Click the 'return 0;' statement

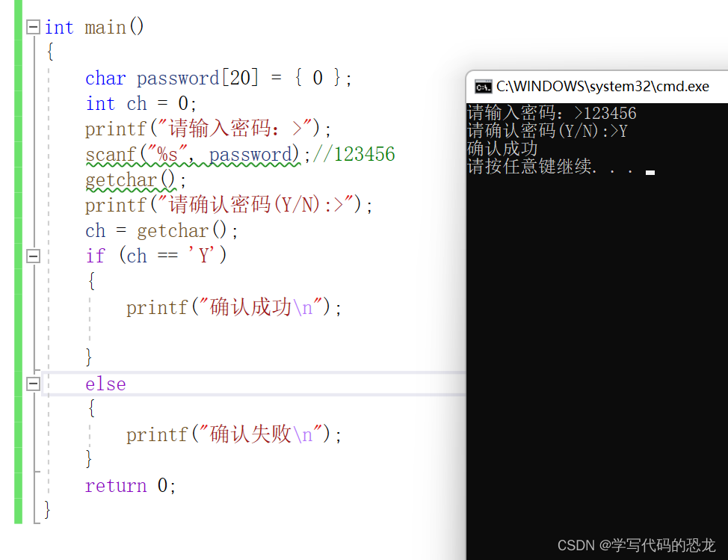131,486
